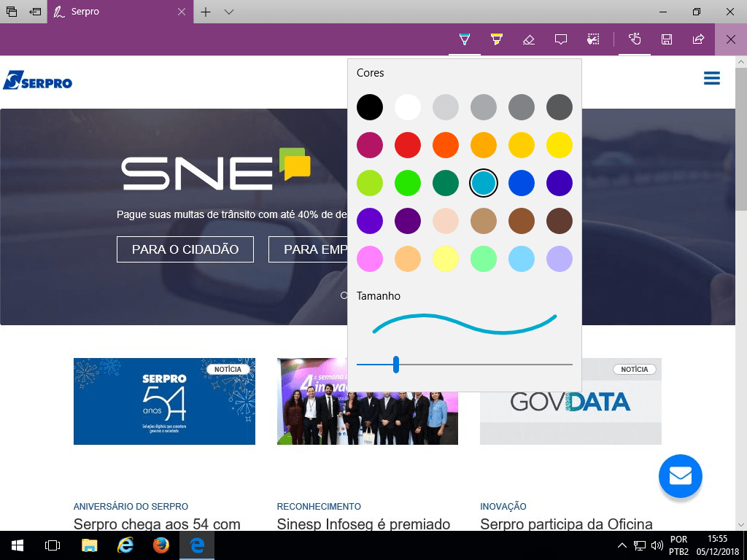Toggle touch writing mode
This screenshot has width=747, height=560.
click(x=635, y=39)
